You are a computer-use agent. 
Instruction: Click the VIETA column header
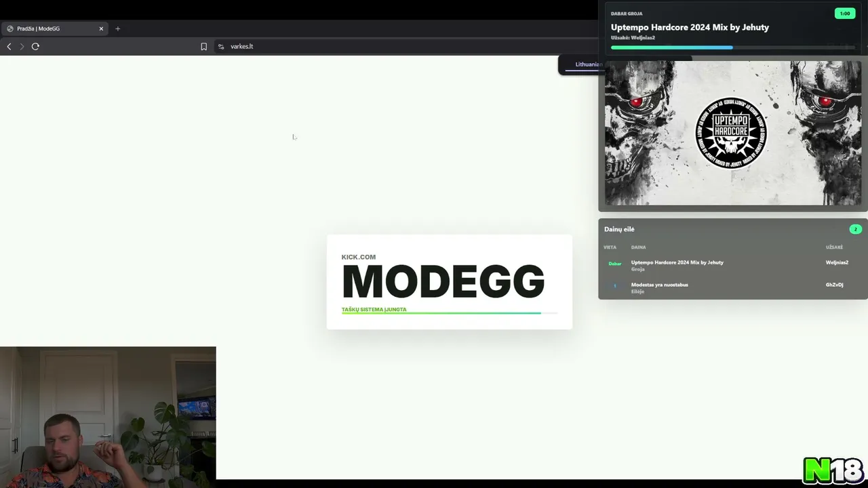(610, 247)
